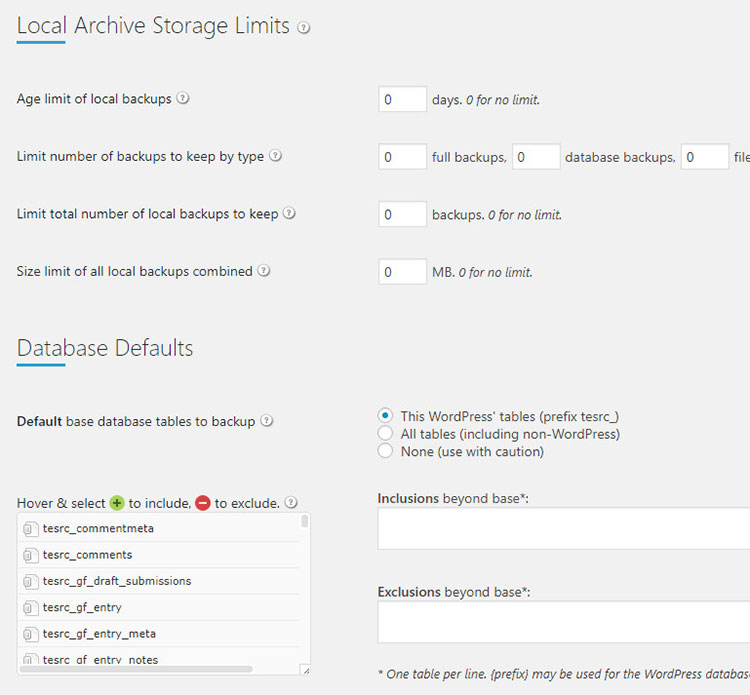The width and height of the screenshot is (750, 695).
Task: Select 'All tables (including non-WordPress)' radio
Action: click(x=386, y=434)
